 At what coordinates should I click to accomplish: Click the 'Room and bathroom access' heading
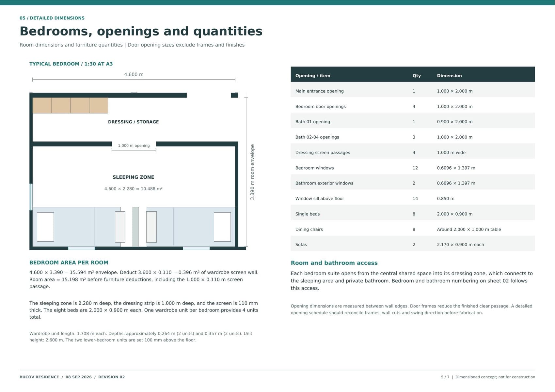point(334,263)
